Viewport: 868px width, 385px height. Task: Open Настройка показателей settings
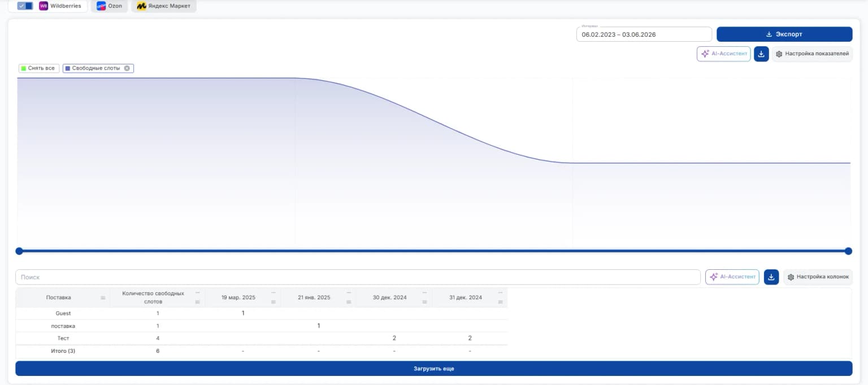(x=812, y=54)
